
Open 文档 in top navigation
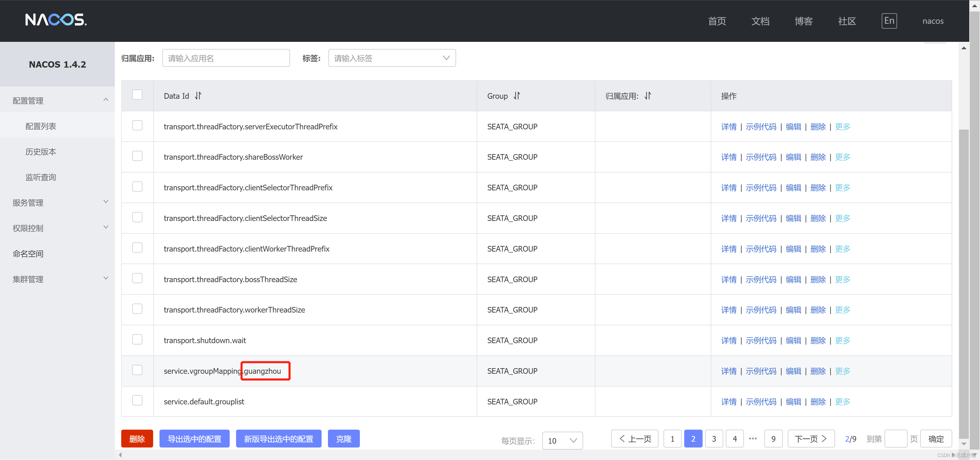[760, 21]
